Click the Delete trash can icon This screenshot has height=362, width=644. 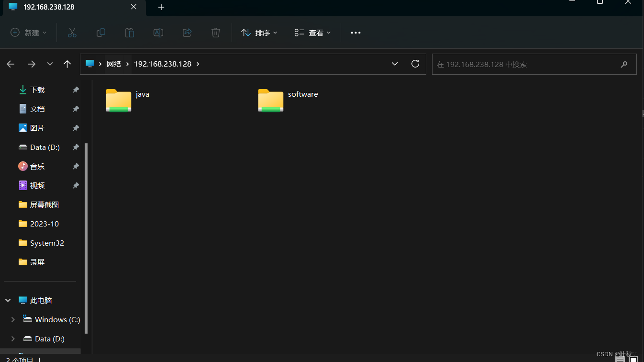click(x=216, y=33)
